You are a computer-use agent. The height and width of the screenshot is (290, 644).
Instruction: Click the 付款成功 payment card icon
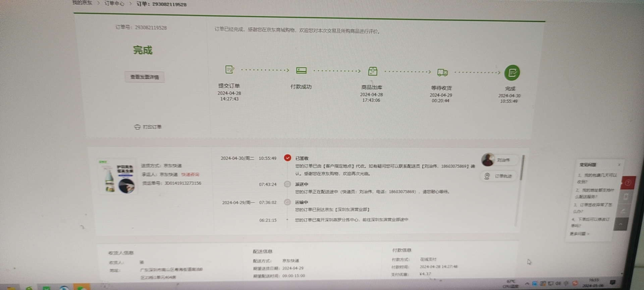coord(301,70)
